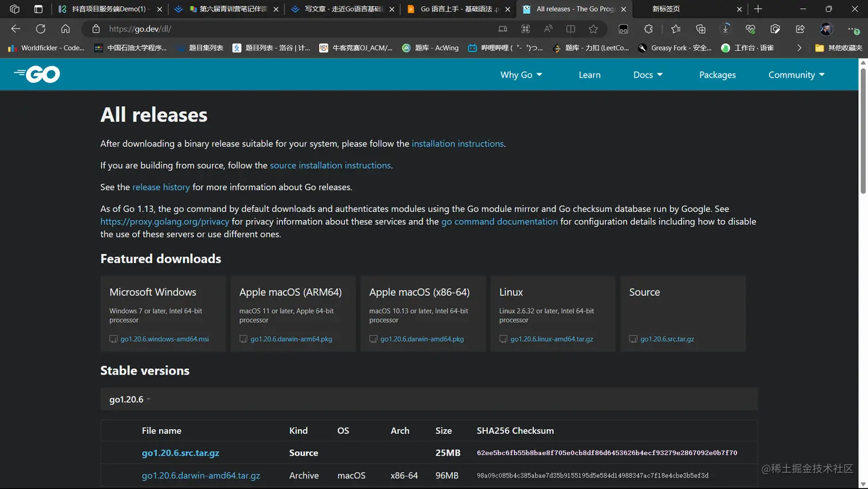Open the 哔哩哔哩 bookmark
Screen dimensions: 868x489
click(505, 48)
